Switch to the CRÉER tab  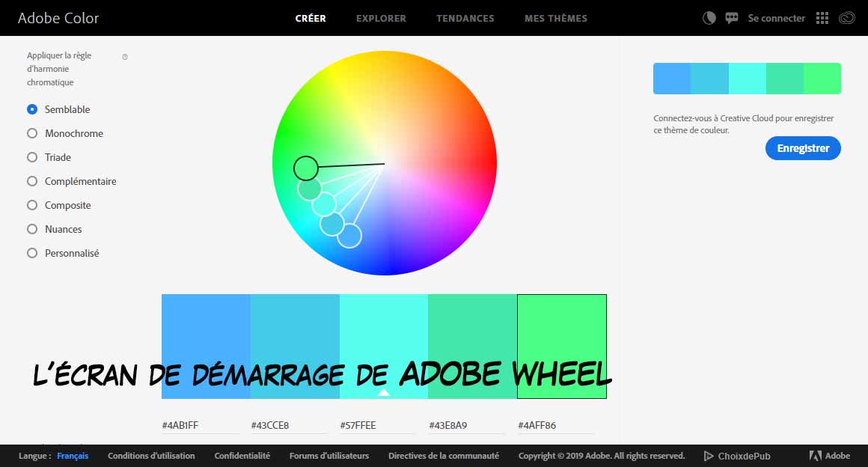click(311, 18)
